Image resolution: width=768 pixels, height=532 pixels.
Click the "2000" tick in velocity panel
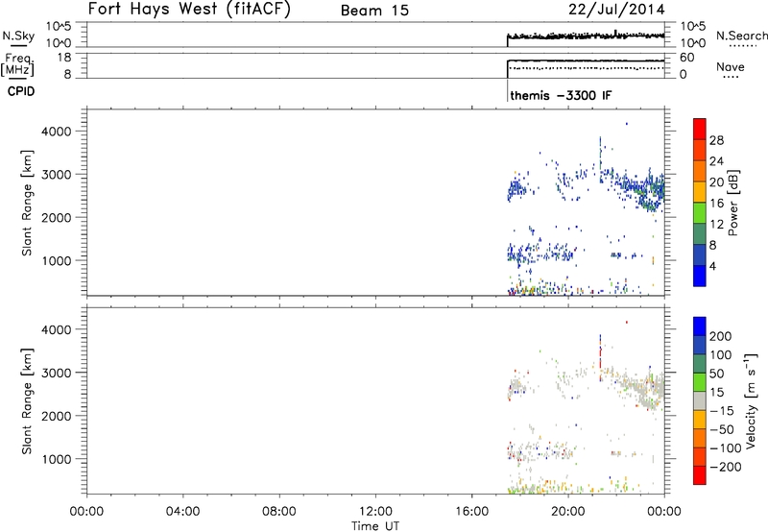(57, 416)
